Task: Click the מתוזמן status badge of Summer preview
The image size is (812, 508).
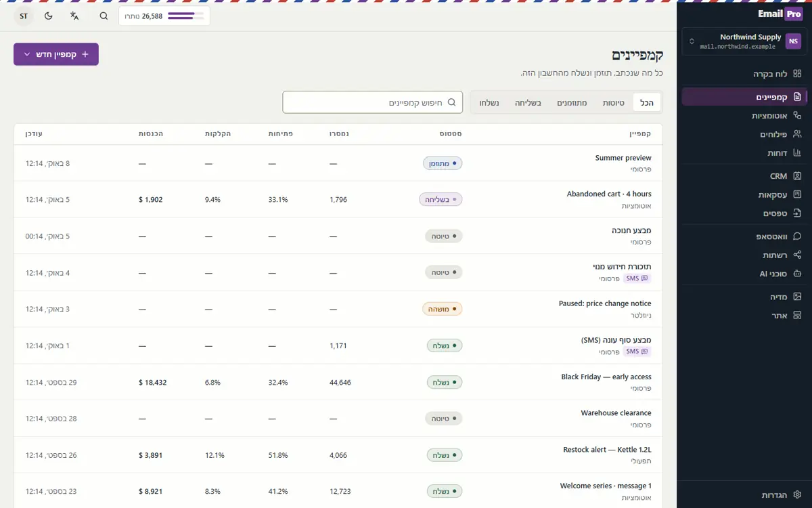Action: 443,163
